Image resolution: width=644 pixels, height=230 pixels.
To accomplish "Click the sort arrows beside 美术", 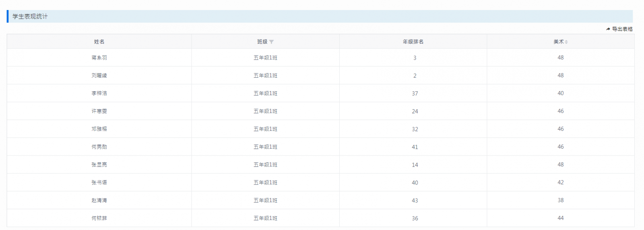I will pos(566,42).
